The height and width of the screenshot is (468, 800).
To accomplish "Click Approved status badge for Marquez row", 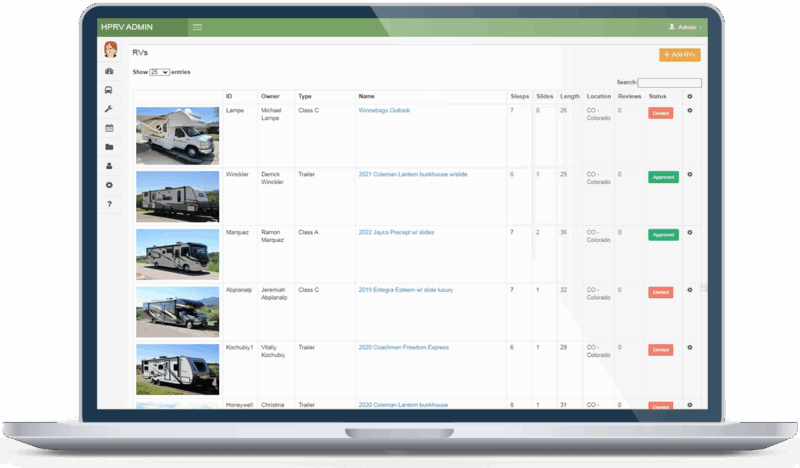I will [663, 235].
